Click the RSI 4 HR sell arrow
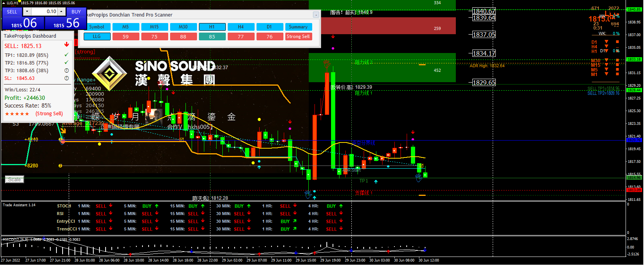Screen dimensions: 644x265 341,213
